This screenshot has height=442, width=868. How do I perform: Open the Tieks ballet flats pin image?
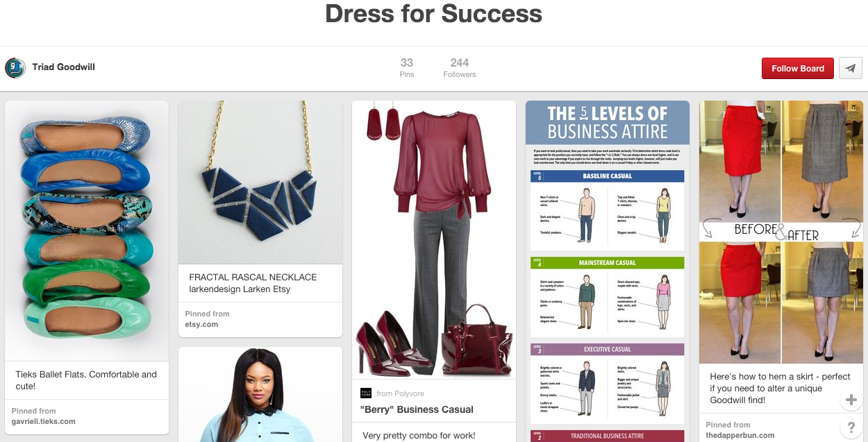[x=87, y=230]
